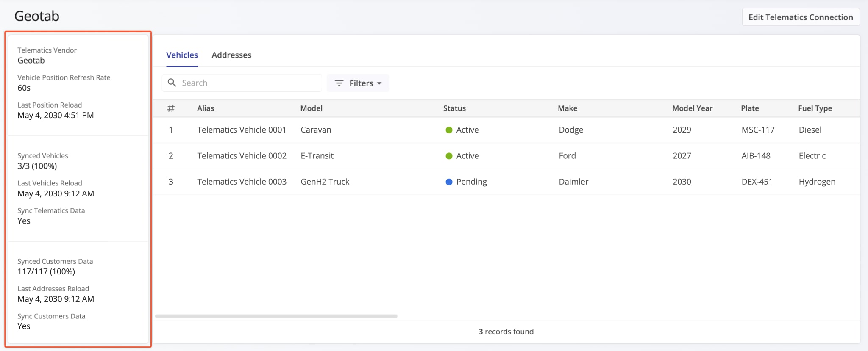Click plate AIB-148
The height and width of the screenshot is (351, 868).
pos(756,156)
